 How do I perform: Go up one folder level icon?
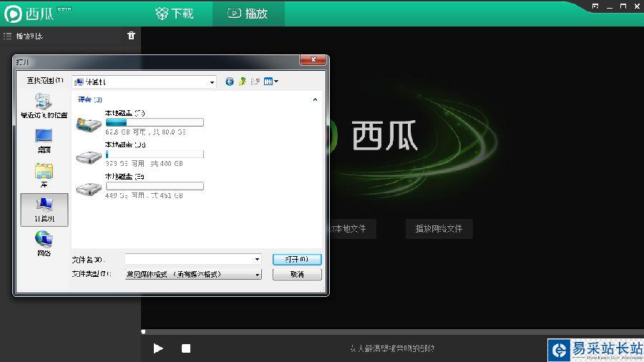243,82
